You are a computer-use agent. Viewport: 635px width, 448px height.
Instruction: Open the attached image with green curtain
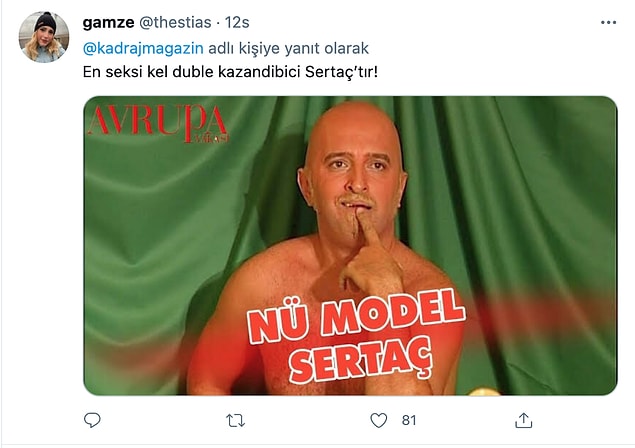[x=350, y=245]
